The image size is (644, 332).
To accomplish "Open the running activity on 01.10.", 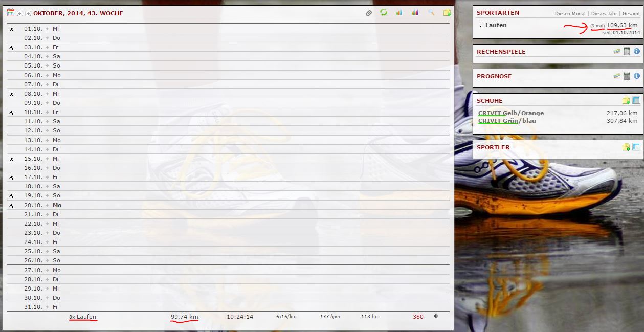I will [11, 29].
